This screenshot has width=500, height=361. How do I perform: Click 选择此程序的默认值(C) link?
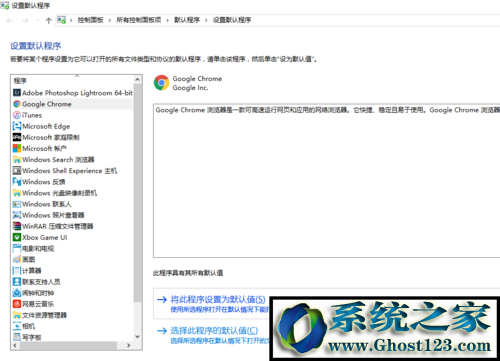click(x=214, y=330)
